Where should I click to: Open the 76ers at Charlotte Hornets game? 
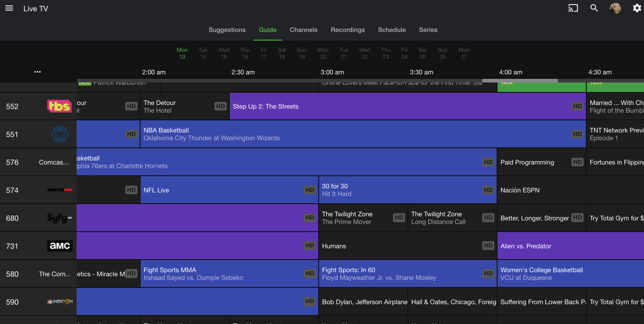click(287, 162)
